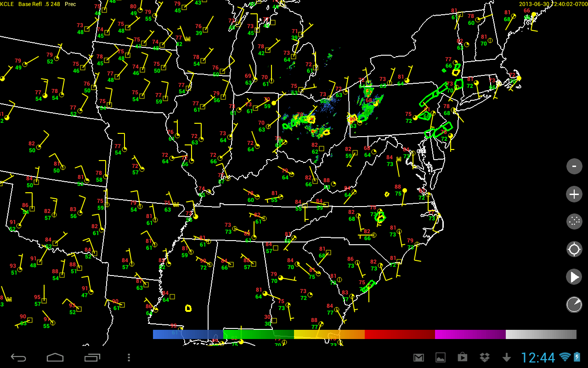Tap the GPS crosshair location icon

574,249
